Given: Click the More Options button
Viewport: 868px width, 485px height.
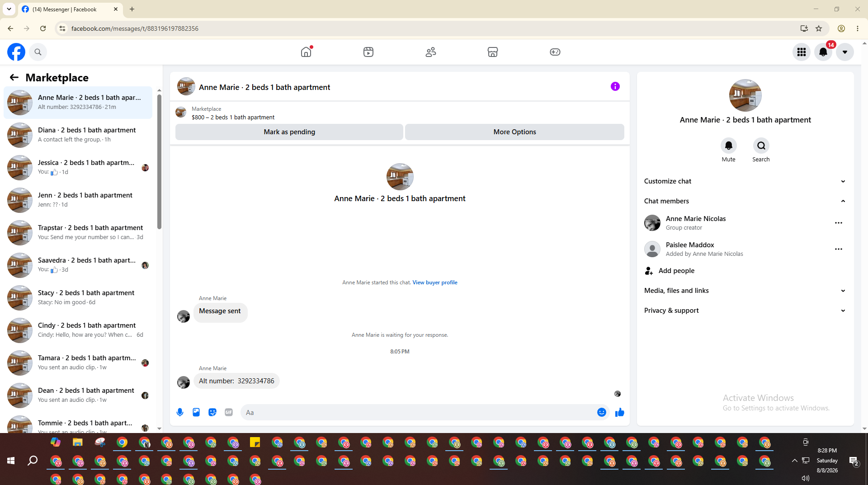Looking at the screenshot, I should pyautogui.click(x=514, y=132).
